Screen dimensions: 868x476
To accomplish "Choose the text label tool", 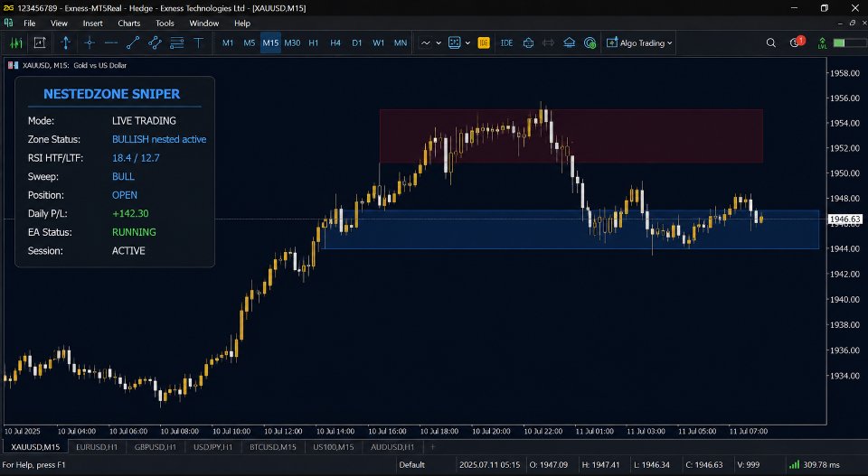I will [198, 42].
